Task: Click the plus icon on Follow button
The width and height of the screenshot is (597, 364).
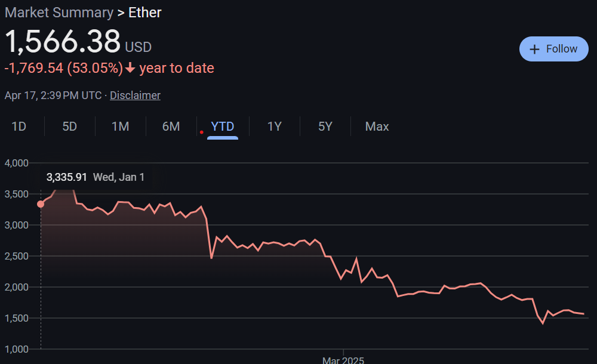Action: [x=534, y=49]
